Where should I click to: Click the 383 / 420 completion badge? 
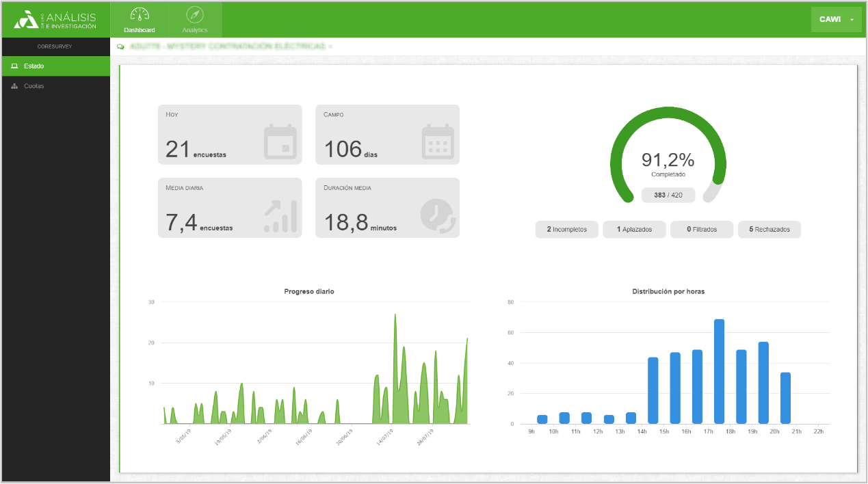tap(668, 196)
